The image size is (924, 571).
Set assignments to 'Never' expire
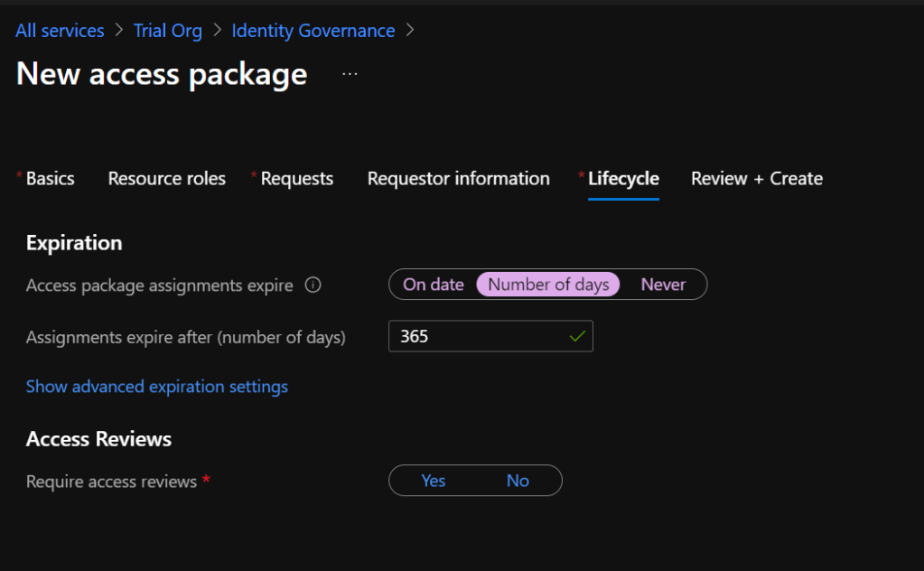click(663, 285)
